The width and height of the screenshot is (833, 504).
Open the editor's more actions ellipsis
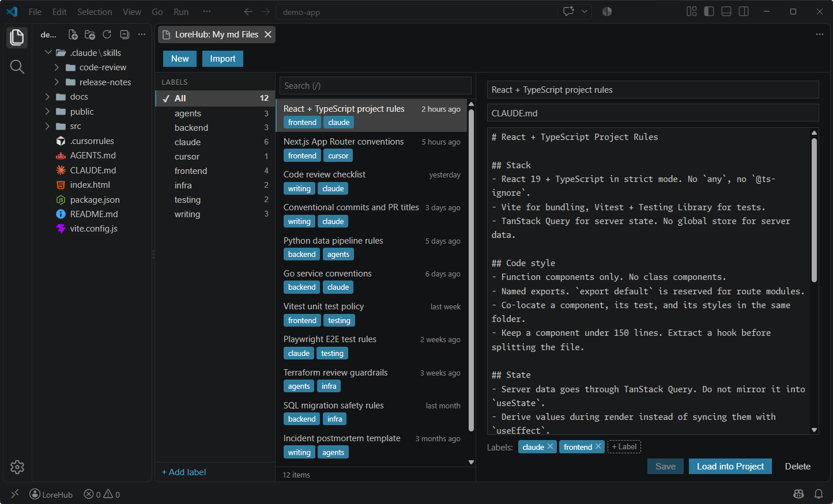[x=820, y=35]
